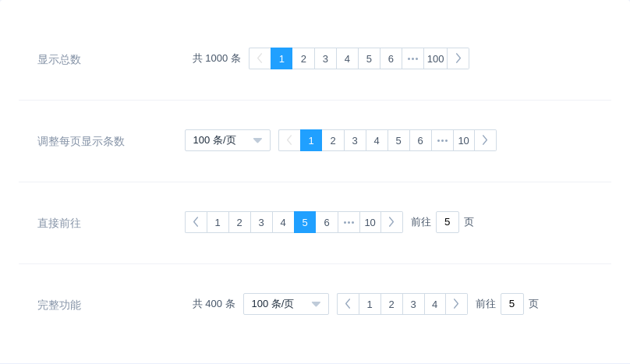Click last page 10 in 调整每页显示条数 row
630x364 pixels.
(x=463, y=140)
